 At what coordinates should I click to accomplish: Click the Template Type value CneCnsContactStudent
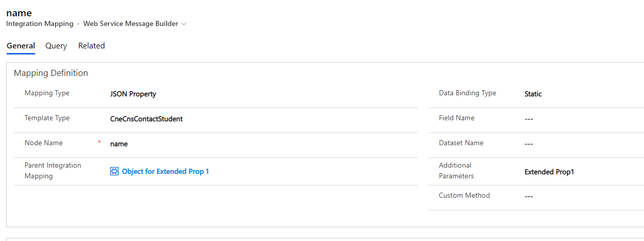click(x=147, y=119)
